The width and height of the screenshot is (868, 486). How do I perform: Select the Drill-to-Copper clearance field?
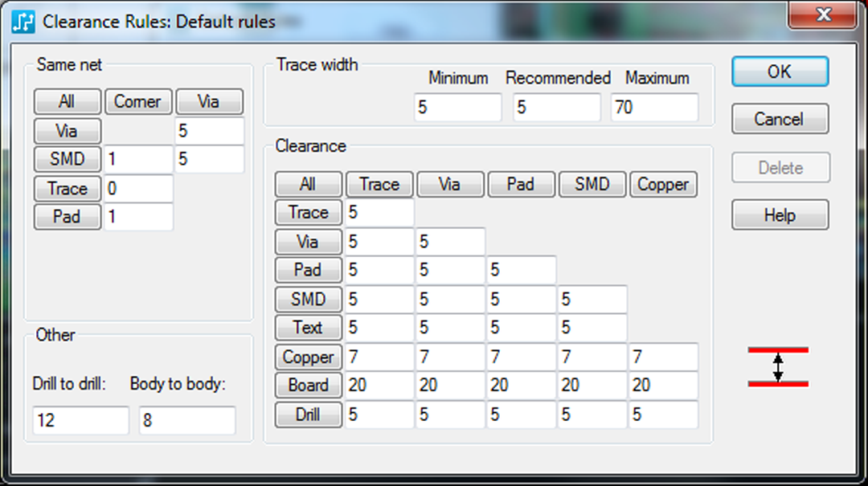tap(663, 415)
